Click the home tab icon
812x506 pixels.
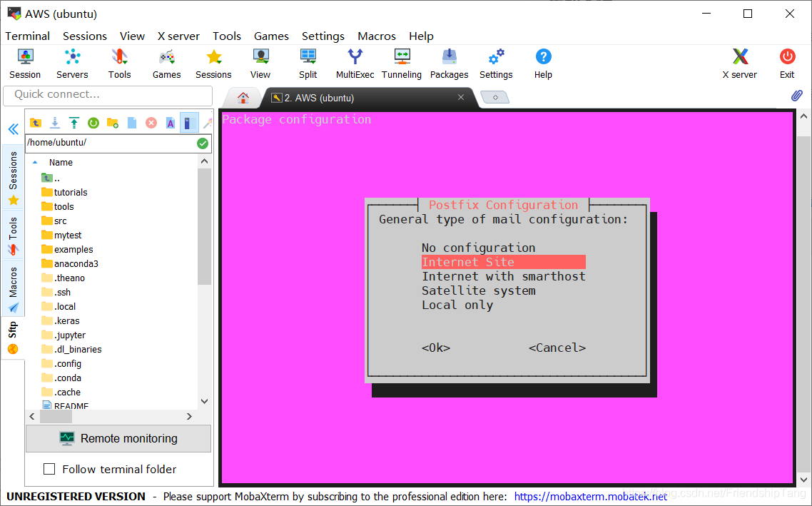tap(243, 97)
